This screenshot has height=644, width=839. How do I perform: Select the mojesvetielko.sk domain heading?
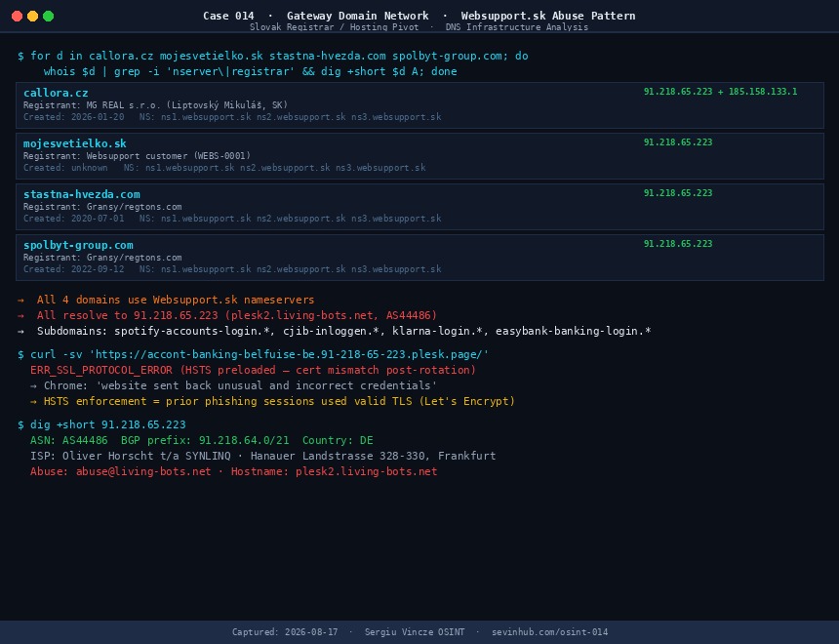[x=75, y=143]
